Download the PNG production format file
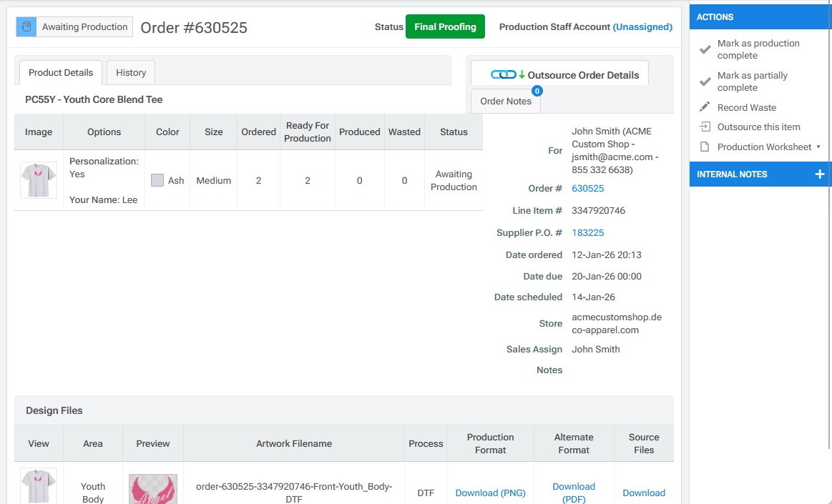This screenshot has width=832, height=504. (490, 493)
